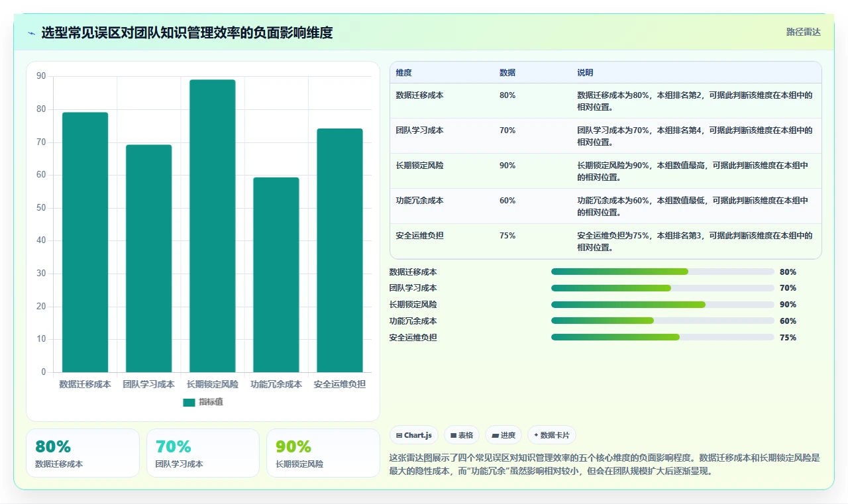Click the 75% label beside progress list
The image size is (848, 504).
tap(788, 338)
